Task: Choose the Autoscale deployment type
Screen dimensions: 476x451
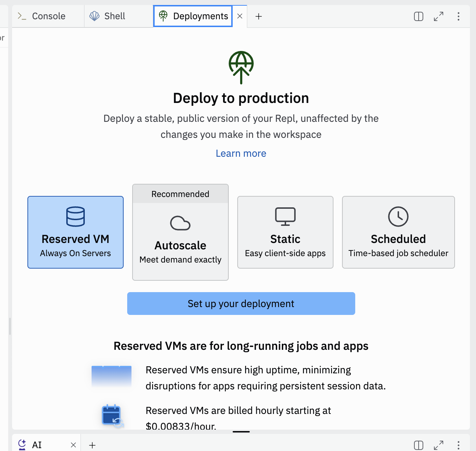Action: (180, 239)
